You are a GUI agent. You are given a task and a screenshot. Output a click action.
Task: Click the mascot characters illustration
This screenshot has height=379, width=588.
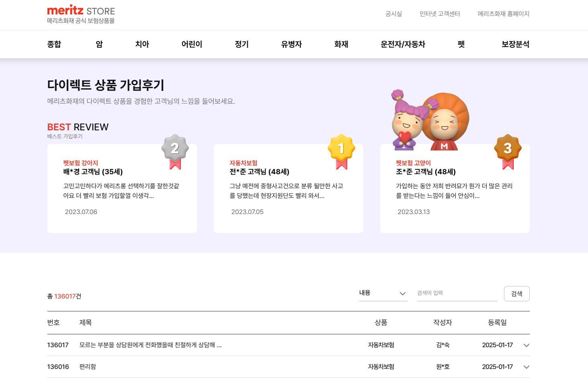coord(430,120)
